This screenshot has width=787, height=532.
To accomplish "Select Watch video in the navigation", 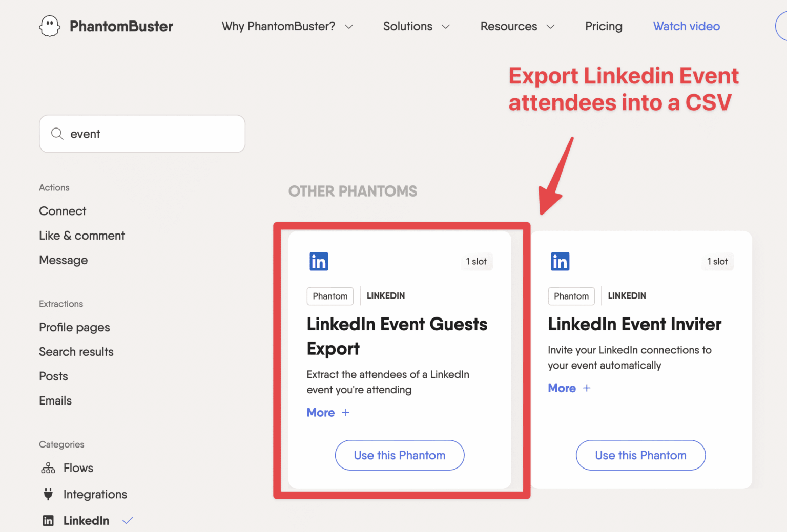I will click(x=686, y=26).
